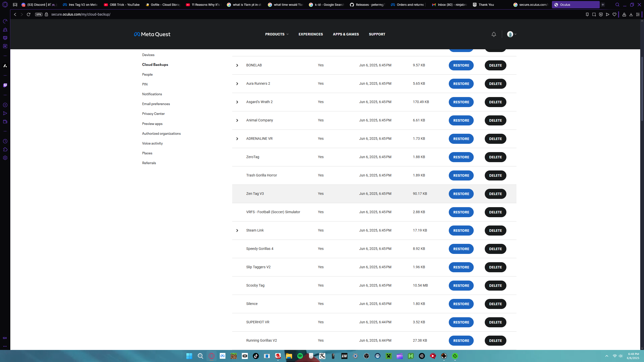Open Voice activity sidebar link

point(152,143)
